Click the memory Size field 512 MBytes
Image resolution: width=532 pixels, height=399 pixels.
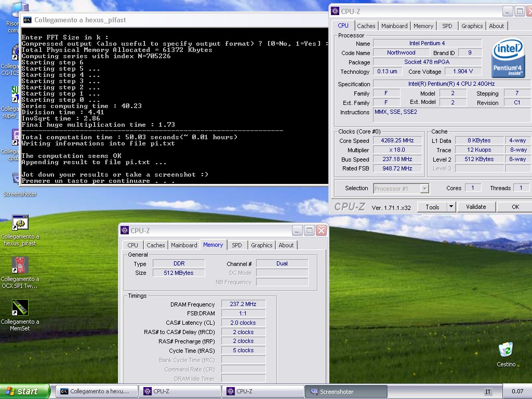(179, 273)
